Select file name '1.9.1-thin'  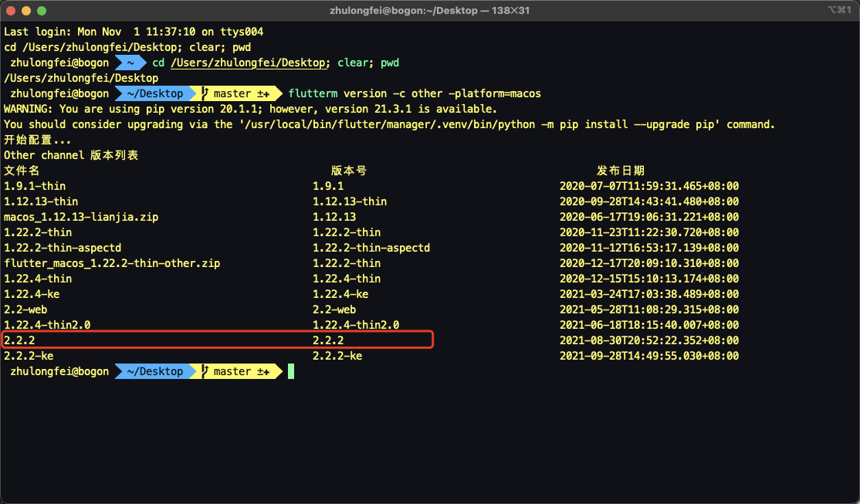[35, 187]
